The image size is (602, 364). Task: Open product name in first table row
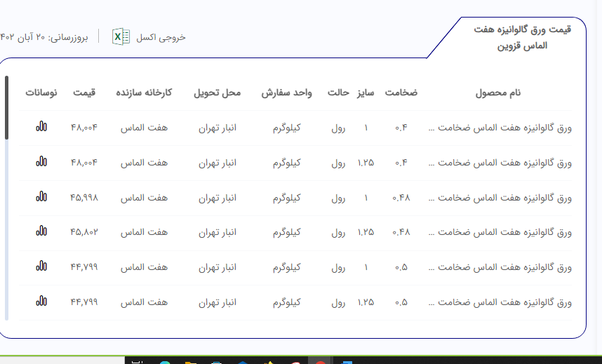point(500,128)
